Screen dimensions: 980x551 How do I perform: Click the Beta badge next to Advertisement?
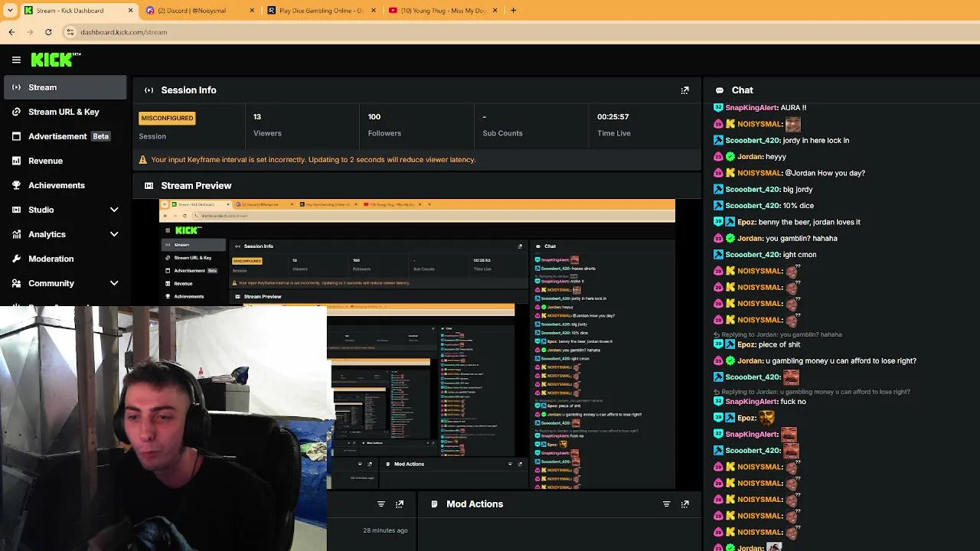click(x=100, y=136)
